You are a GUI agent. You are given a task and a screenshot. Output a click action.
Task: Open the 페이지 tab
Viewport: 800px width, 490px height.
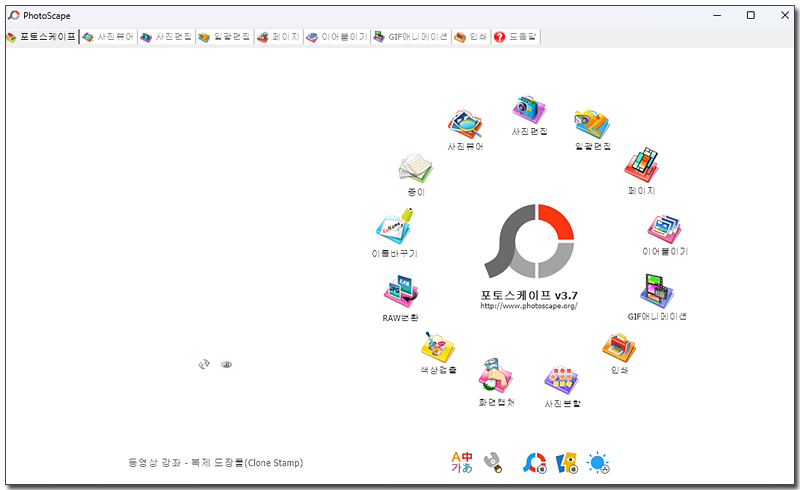279,37
